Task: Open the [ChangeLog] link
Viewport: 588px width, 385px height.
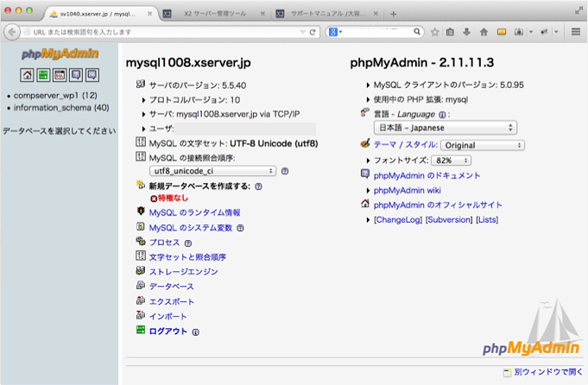Action: coord(398,219)
